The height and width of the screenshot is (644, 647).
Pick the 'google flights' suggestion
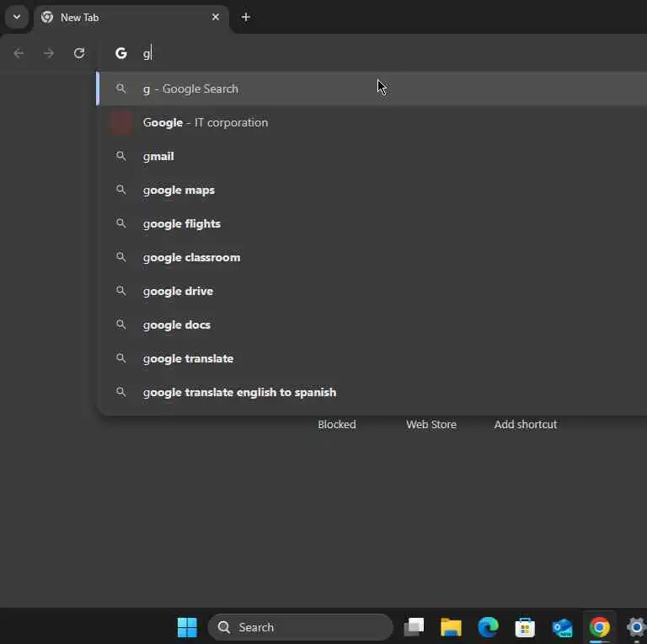(372, 223)
